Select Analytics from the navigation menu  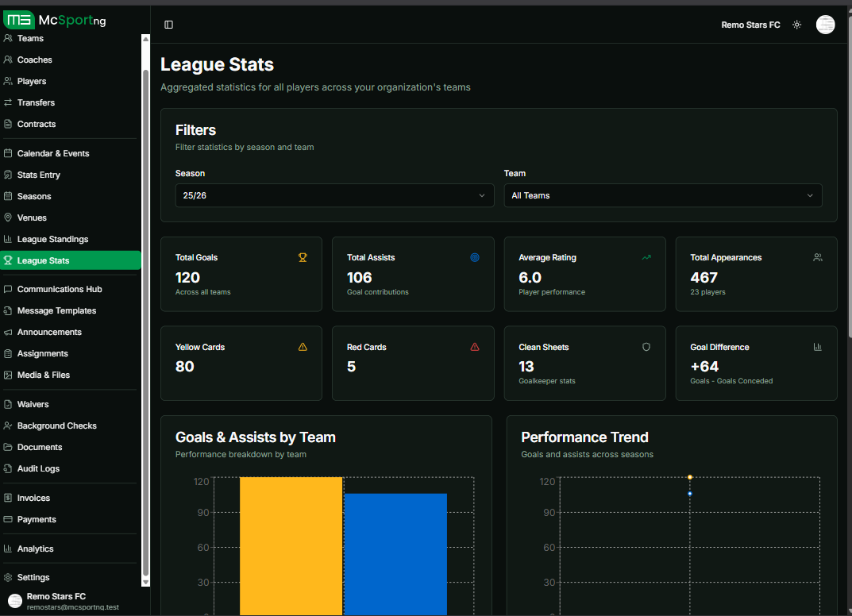tap(37, 549)
